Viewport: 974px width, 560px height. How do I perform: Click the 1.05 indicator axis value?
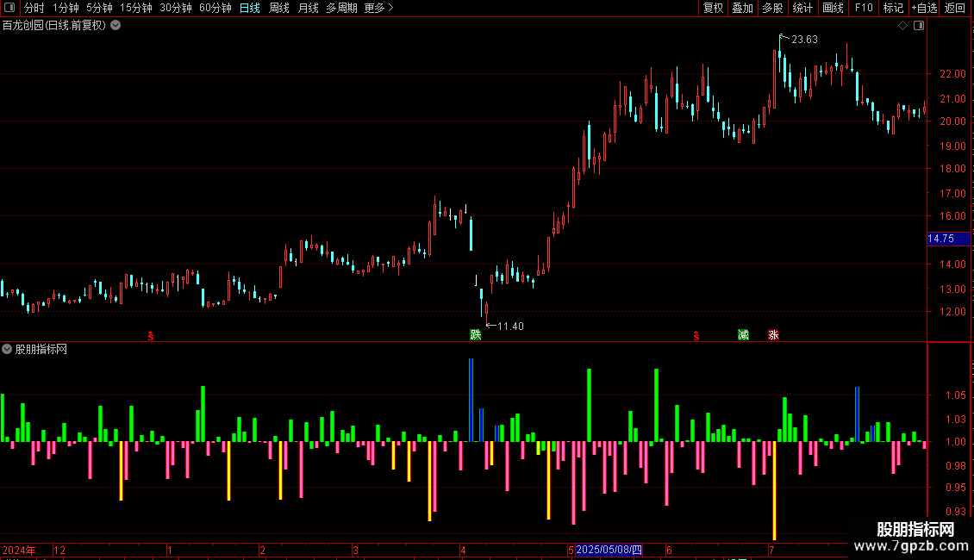click(955, 395)
